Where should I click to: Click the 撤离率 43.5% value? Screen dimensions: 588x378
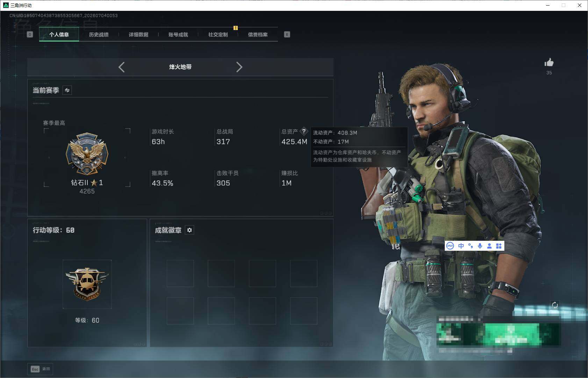(x=162, y=183)
